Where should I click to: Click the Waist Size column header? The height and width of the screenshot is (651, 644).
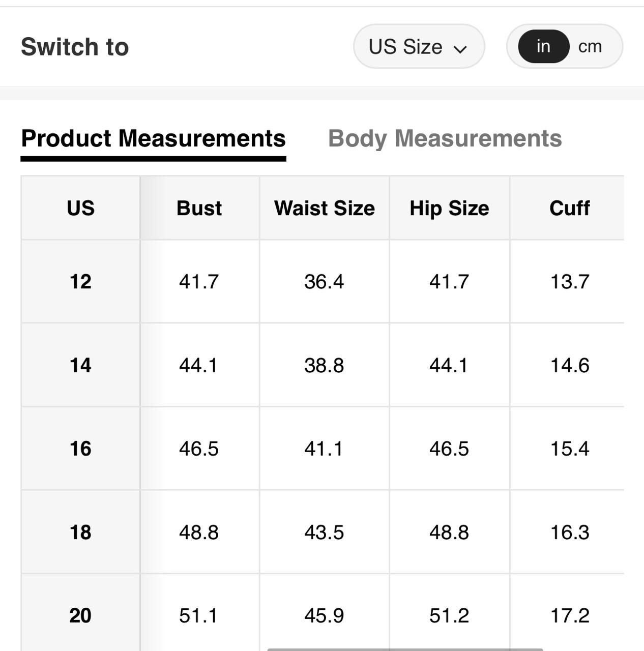coord(324,208)
